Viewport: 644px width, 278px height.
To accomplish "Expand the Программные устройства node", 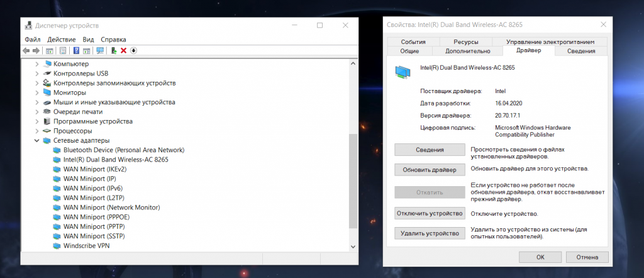I will pyautogui.click(x=37, y=121).
